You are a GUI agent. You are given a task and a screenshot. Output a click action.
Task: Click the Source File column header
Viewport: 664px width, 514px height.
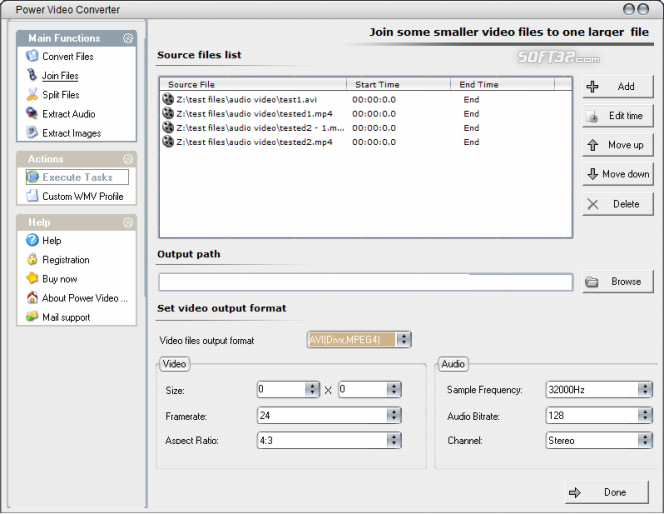[253, 84]
